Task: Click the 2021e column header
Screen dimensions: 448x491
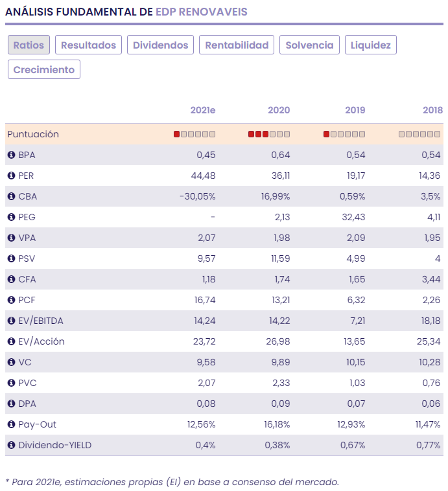Action: point(202,110)
